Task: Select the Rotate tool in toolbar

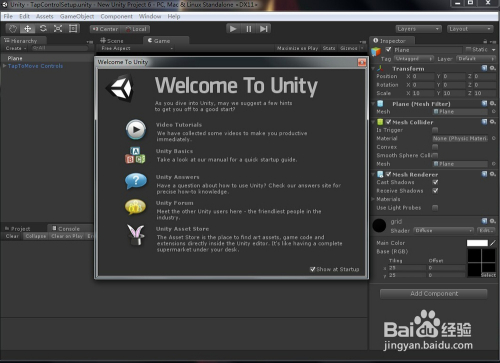Action: (x=43, y=29)
